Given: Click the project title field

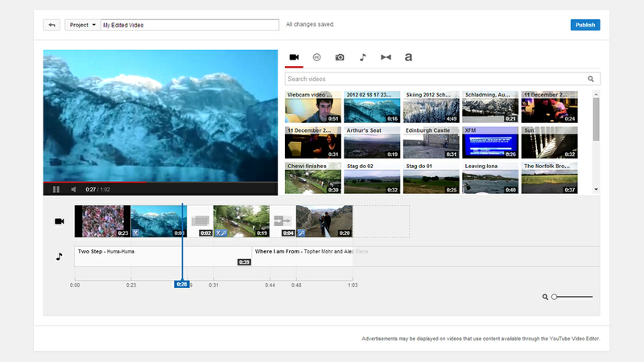Looking at the screenshot, I should (x=189, y=25).
